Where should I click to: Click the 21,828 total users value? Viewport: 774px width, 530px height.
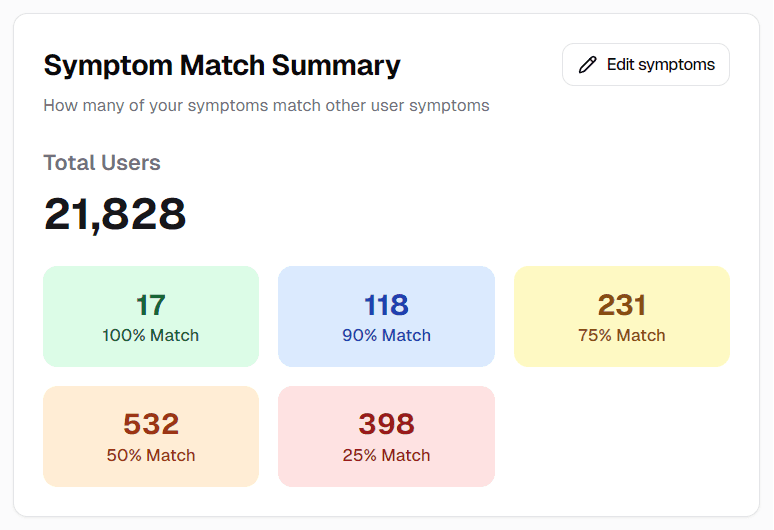[115, 214]
